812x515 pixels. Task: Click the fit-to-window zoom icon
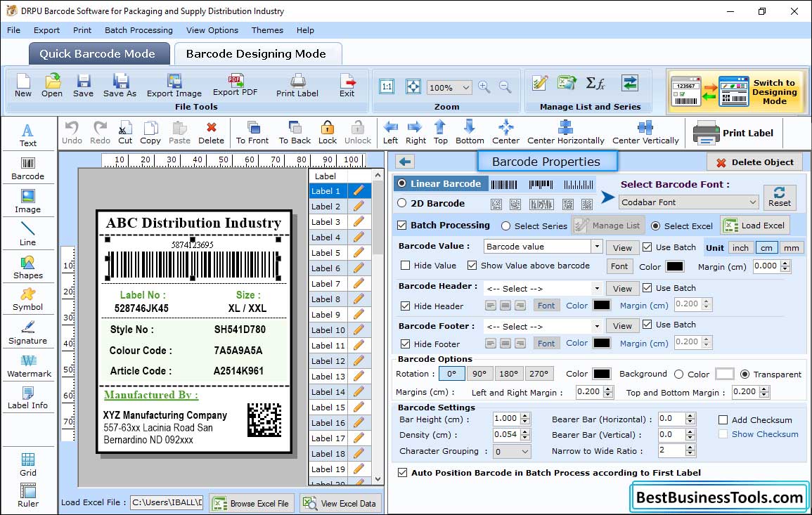point(413,86)
